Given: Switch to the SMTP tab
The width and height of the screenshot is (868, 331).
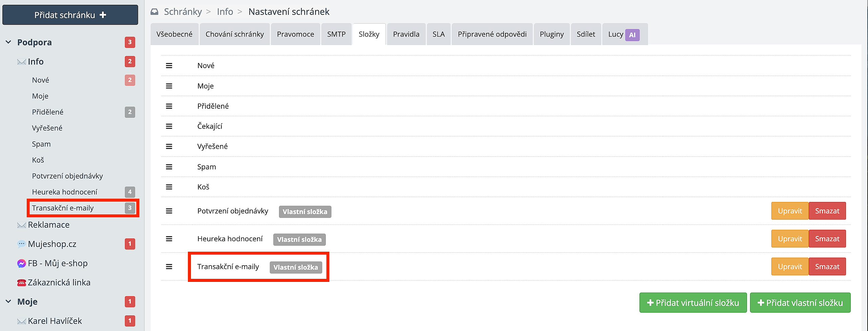Looking at the screenshot, I should pos(336,34).
